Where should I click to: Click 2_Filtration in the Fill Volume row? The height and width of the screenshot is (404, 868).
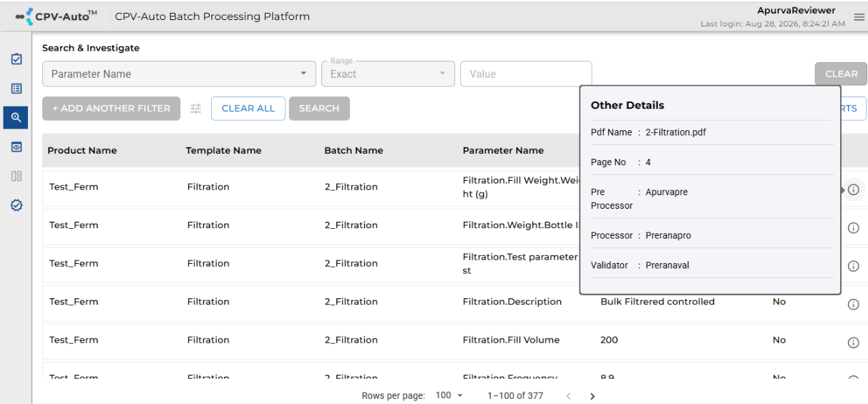(351, 340)
